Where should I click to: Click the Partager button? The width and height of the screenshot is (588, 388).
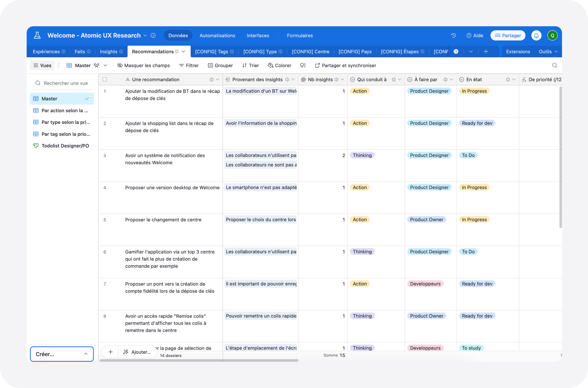[508, 35]
